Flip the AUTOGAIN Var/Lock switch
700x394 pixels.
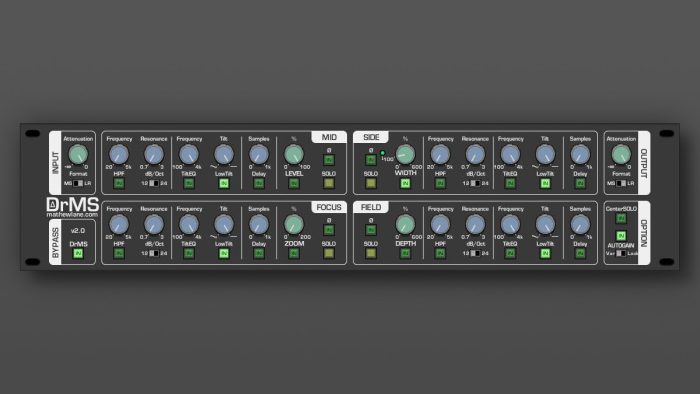621,253
